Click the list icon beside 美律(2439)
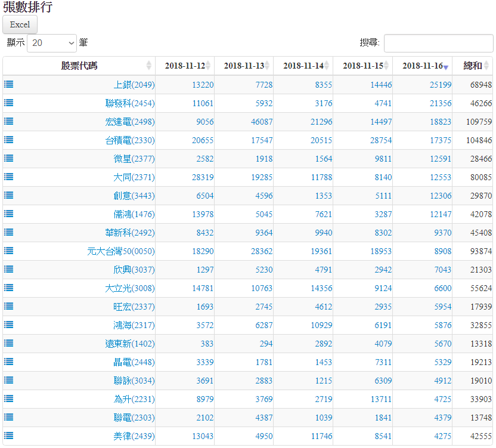Image resolution: width=496 pixels, height=448 pixels. [9, 435]
